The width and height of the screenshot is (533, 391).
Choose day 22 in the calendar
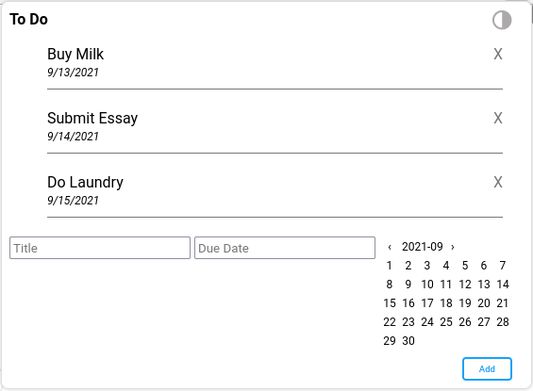(x=390, y=322)
